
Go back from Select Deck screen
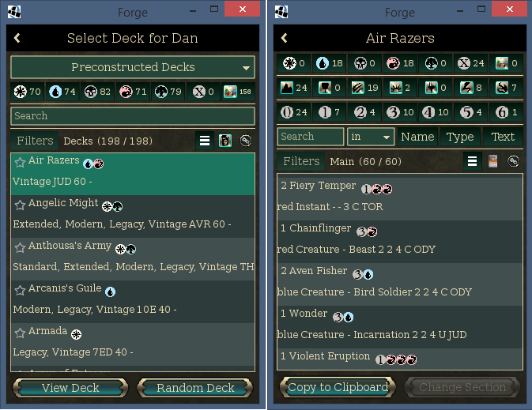pos(17,38)
